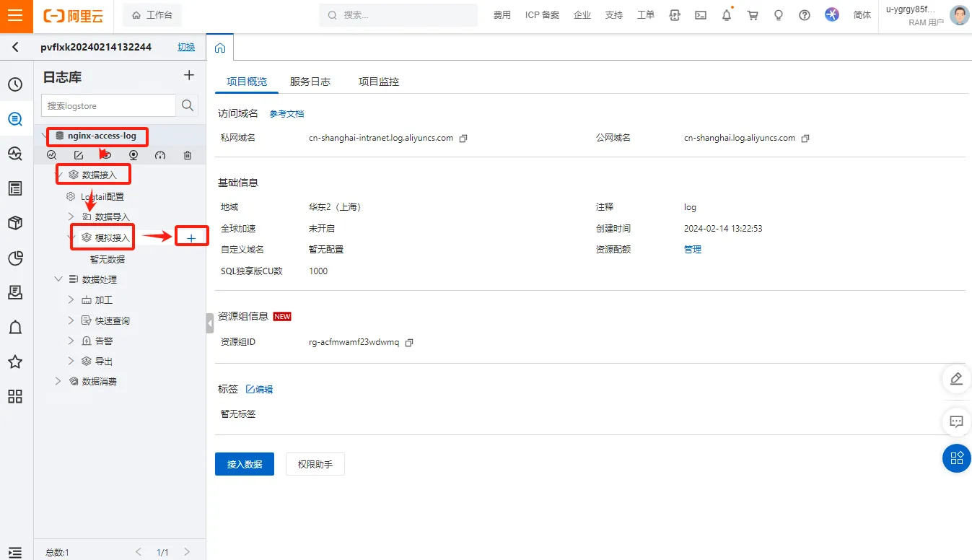Open the Cloud Shell terminal icon

(x=701, y=15)
